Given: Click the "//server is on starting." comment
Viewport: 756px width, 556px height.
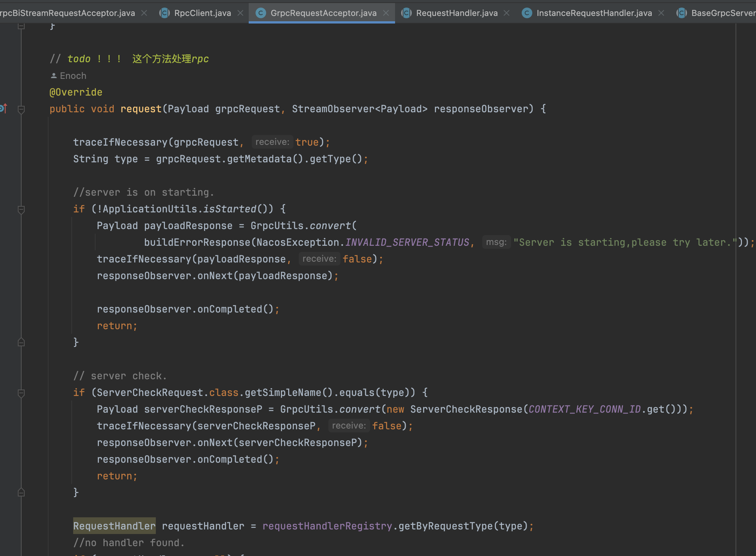Looking at the screenshot, I should 143,192.
